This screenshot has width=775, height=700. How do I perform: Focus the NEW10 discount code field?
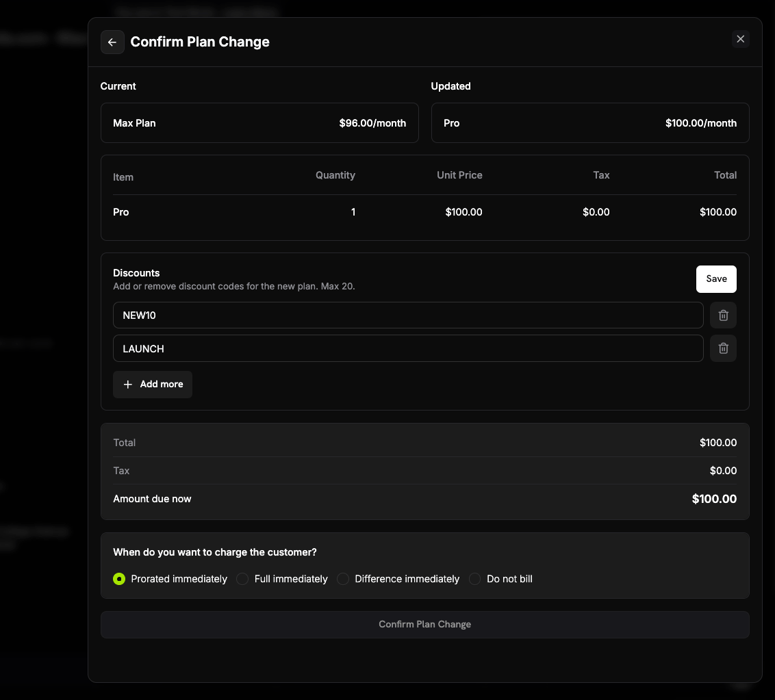coord(408,315)
